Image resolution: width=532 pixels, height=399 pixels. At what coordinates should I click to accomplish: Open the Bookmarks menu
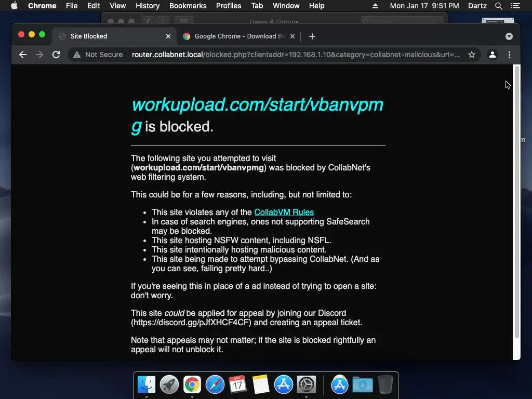click(188, 6)
